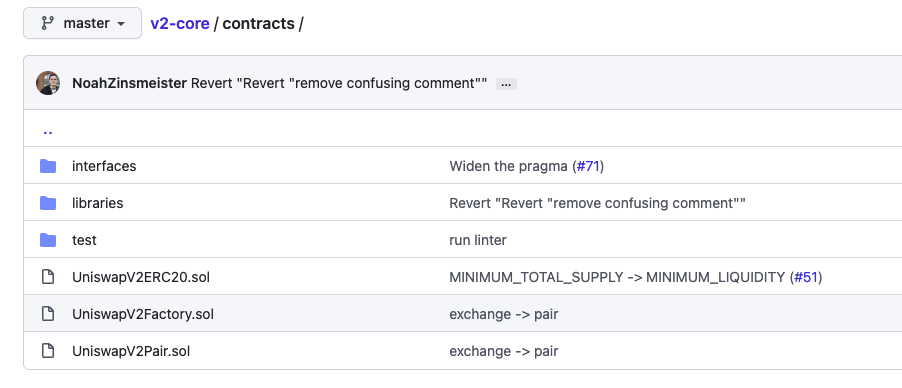Click the UniswapV2Pair.sol file icon
Viewport: 902px width, 388px height.
point(48,351)
